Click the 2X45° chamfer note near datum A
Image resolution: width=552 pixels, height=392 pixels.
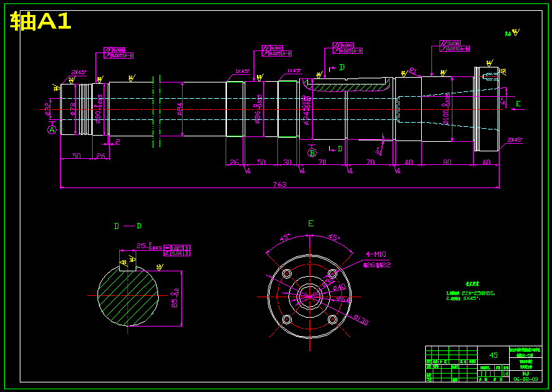(78, 72)
